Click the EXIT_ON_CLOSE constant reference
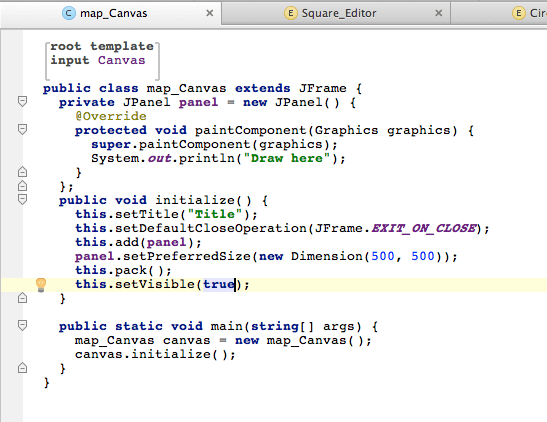Image resolution: width=547 pixels, height=422 pixels. (x=424, y=228)
